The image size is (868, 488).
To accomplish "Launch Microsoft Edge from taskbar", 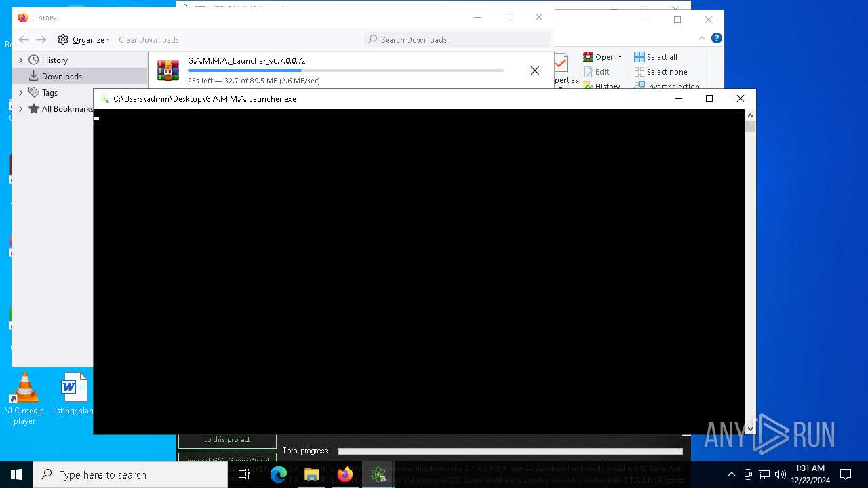I will (x=278, y=474).
